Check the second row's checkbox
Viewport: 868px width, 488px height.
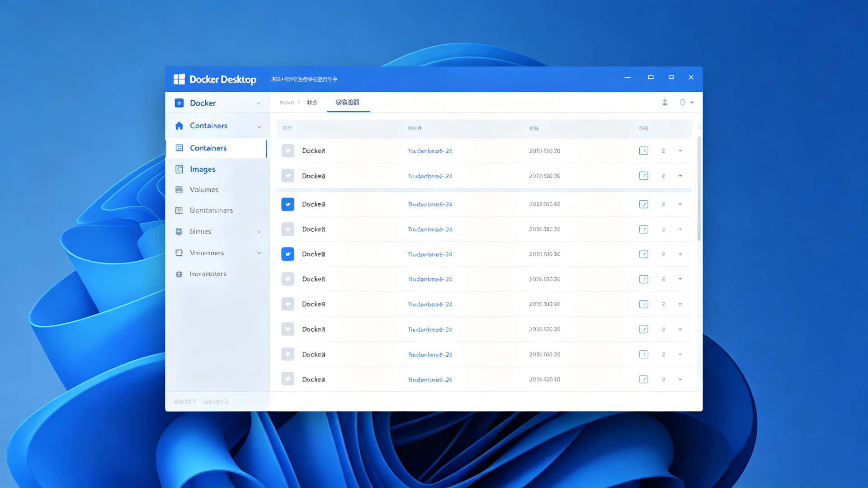288,176
